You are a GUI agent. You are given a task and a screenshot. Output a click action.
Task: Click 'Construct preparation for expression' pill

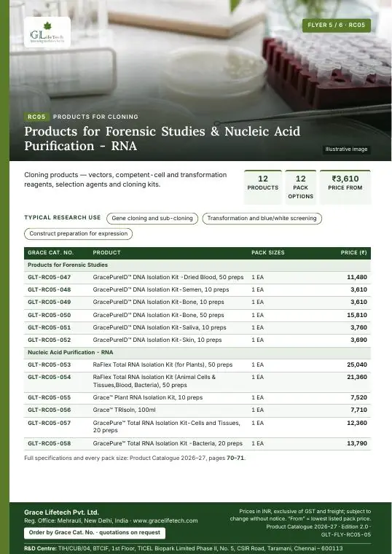[x=79, y=234]
